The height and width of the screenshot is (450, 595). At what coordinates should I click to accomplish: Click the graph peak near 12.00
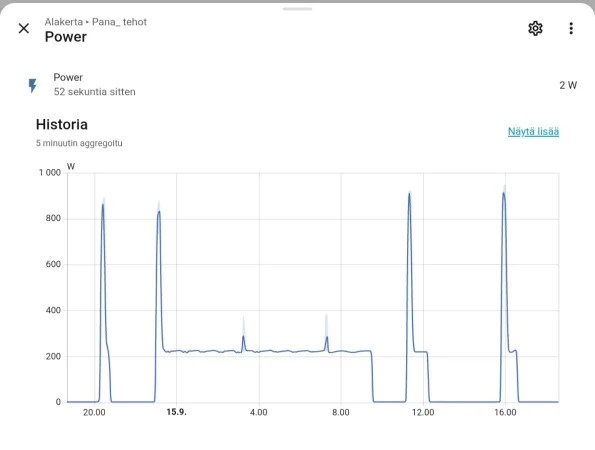point(409,194)
